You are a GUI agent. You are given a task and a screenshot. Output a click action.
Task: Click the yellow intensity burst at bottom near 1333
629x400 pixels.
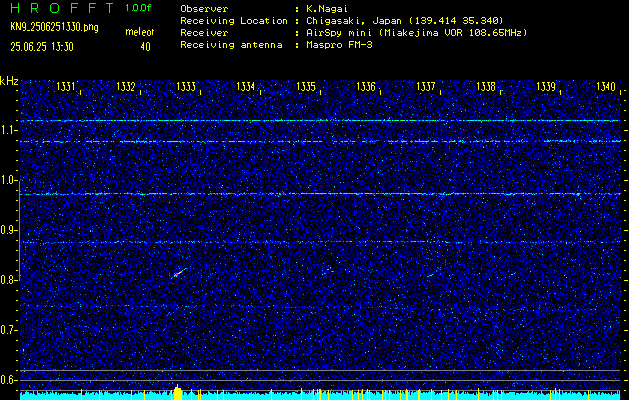pyautogui.click(x=178, y=392)
